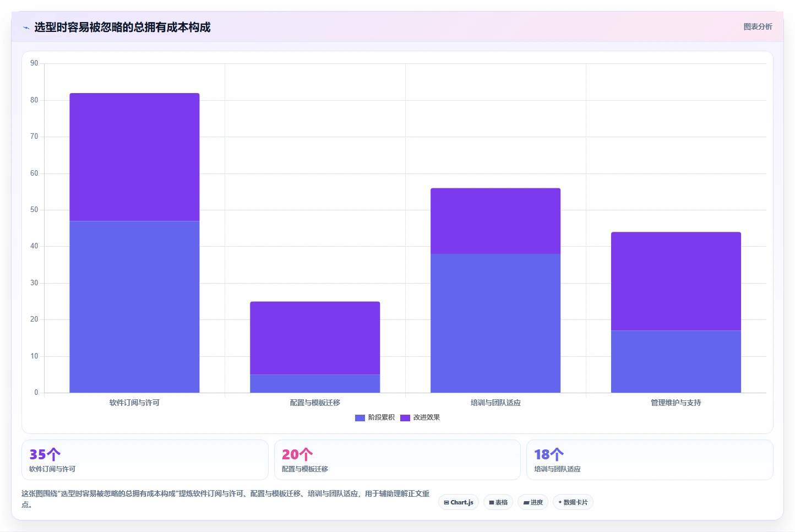This screenshot has width=795, height=532.
Task: Click the 软件订阅与许可 x-axis label
Action: 134,403
